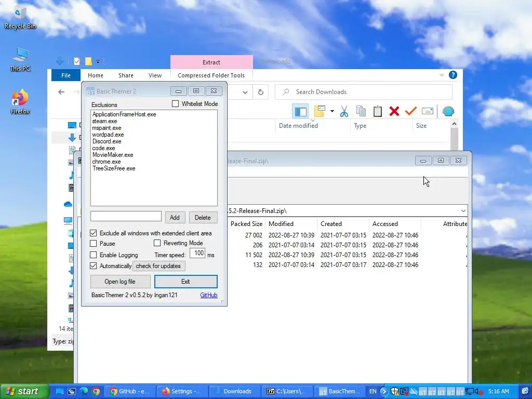Check the Pause checkbox

coord(94,244)
